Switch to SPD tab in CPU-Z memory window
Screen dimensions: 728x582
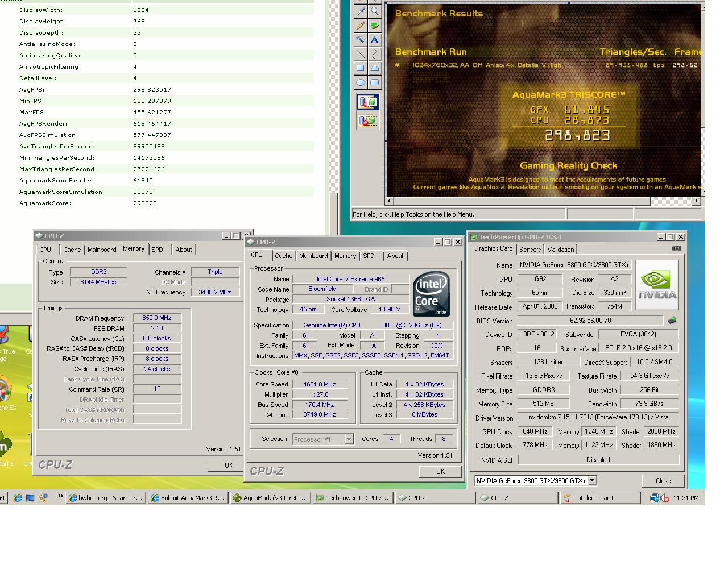[158, 250]
